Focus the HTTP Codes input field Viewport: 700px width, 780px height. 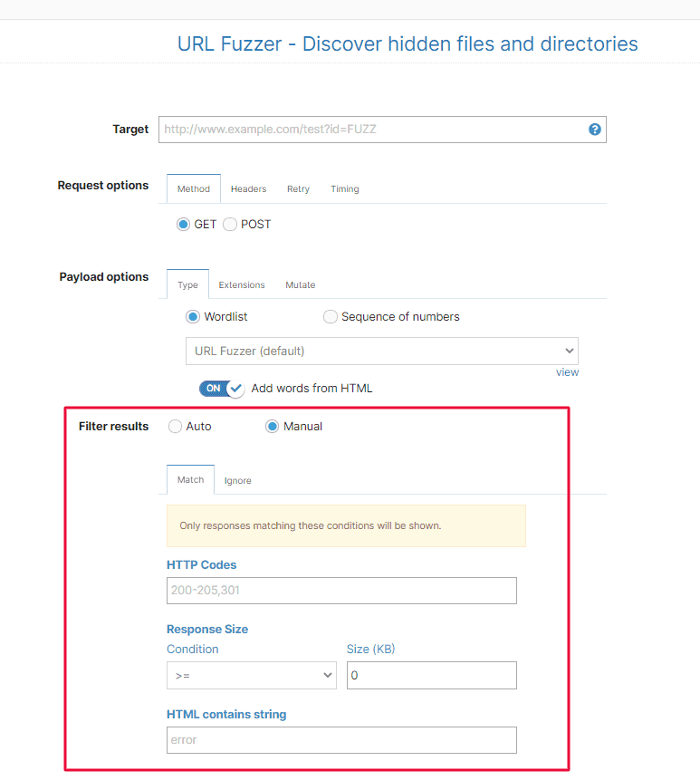point(341,591)
